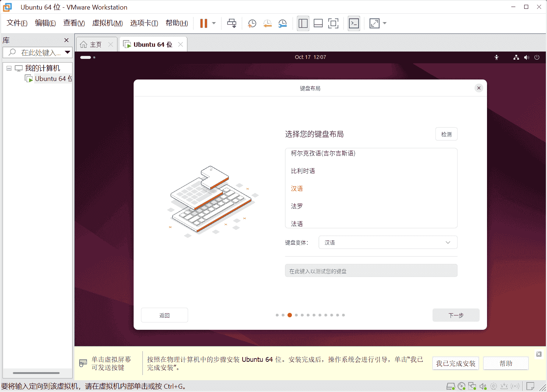Click the USB device status bar icon

504,386
